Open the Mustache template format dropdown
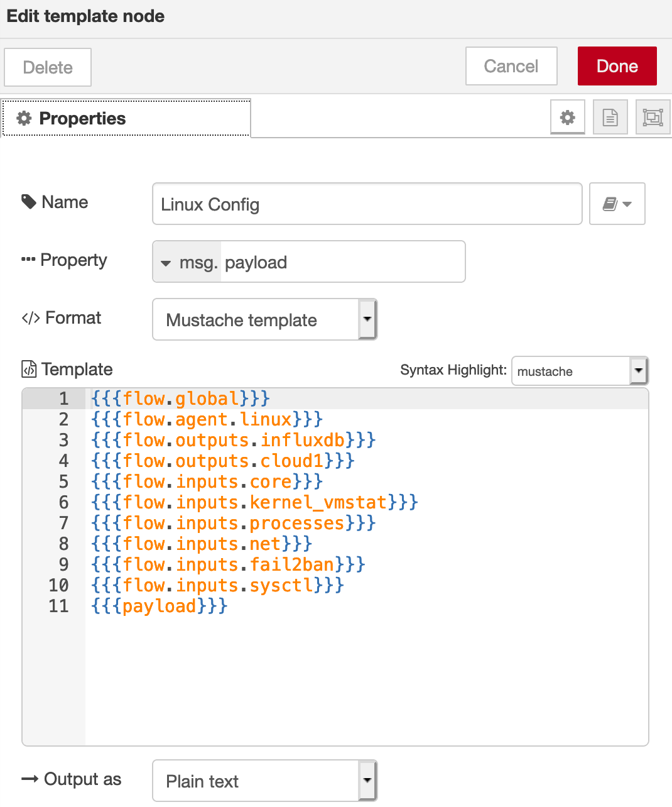The image size is (672, 807). click(264, 319)
